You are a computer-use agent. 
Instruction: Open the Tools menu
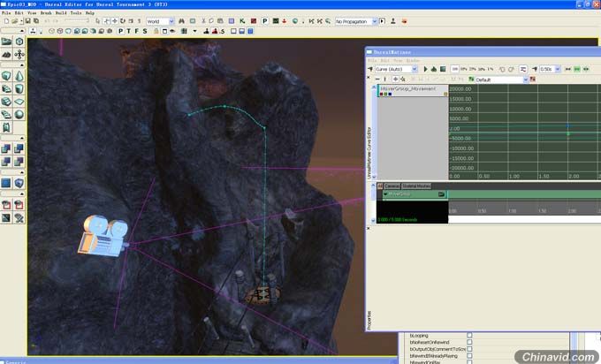coord(76,12)
